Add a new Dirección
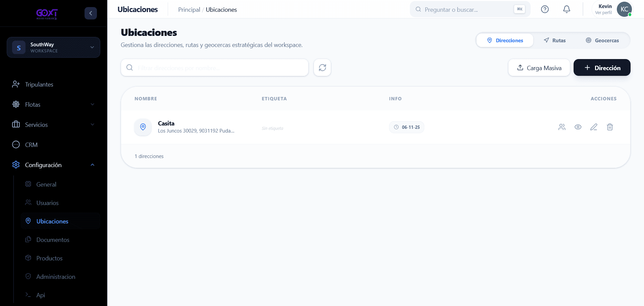This screenshot has height=306, width=644. [602, 67]
